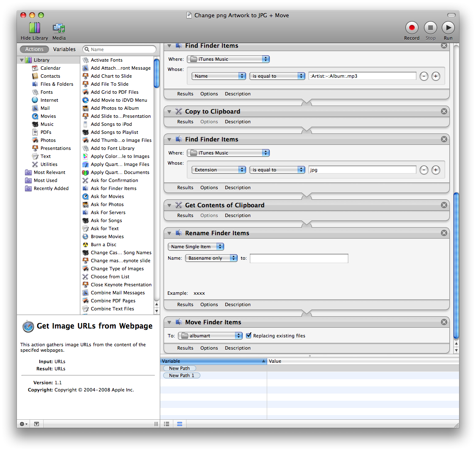Show the workflow log list view button
476x451 pixels.
[x=167, y=424]
